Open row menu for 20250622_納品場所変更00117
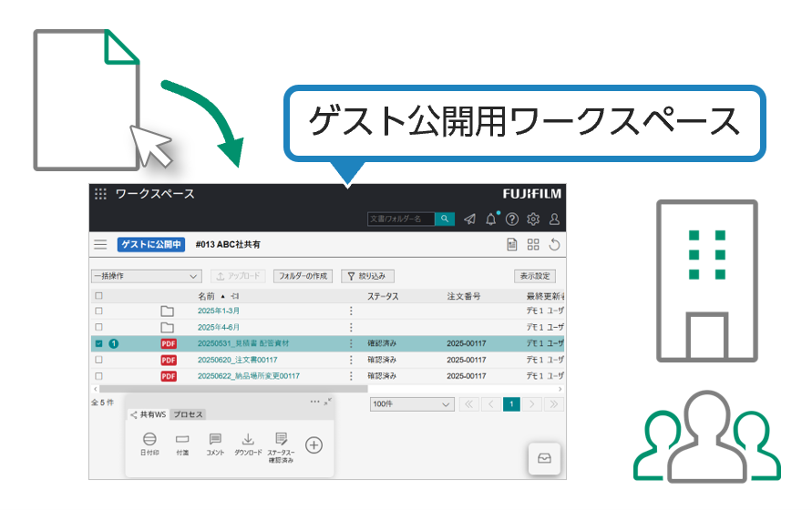Image resolution: width=812 pixels, height=510 pixels. coord(351,376)
